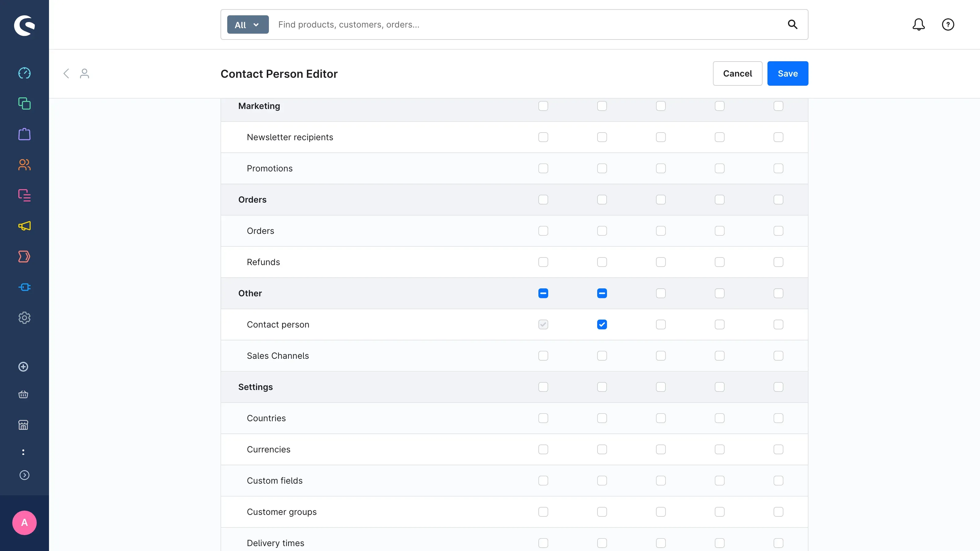
Task: Open notifications via the bell icon
Action: tap(918, 24)
